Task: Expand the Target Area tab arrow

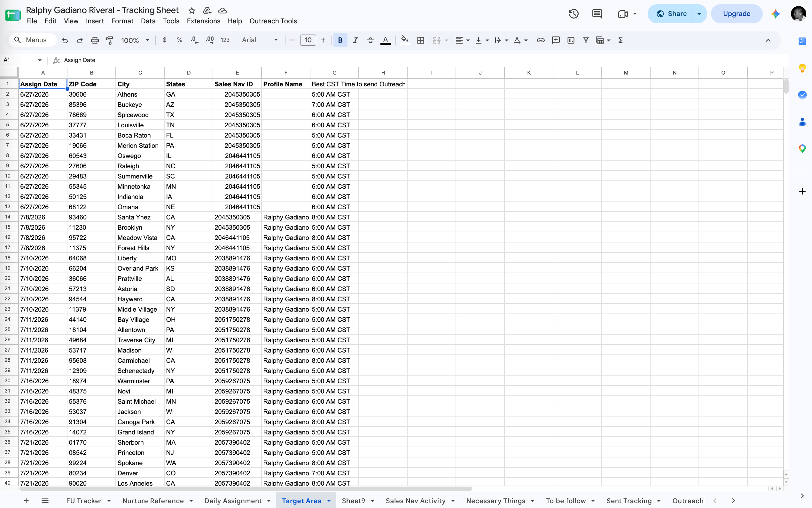Action: click(x=329, y=501)
